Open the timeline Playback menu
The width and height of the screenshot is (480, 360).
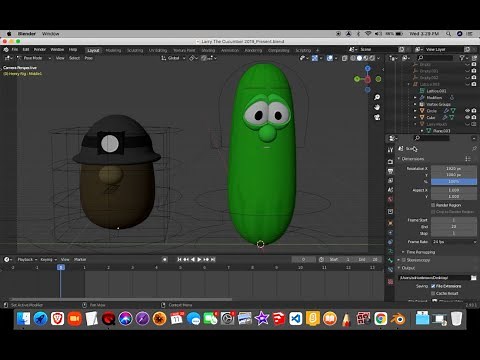[27, 259]
